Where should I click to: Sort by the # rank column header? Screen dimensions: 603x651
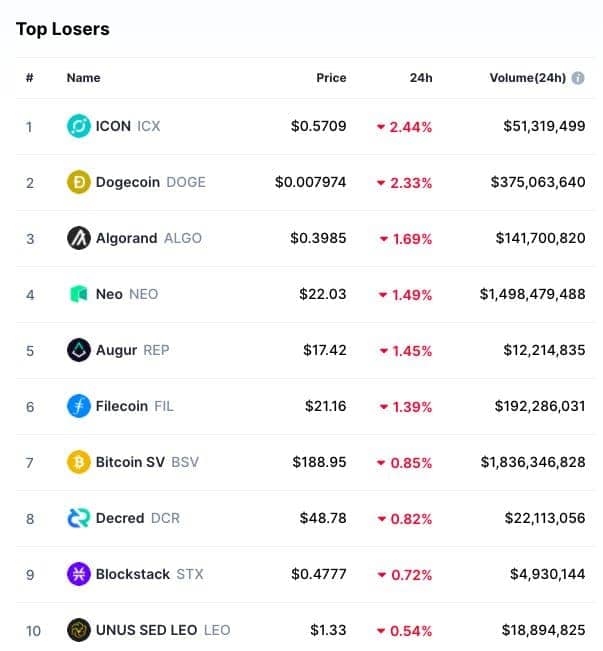pyautogui.click(x=29, y=78)
